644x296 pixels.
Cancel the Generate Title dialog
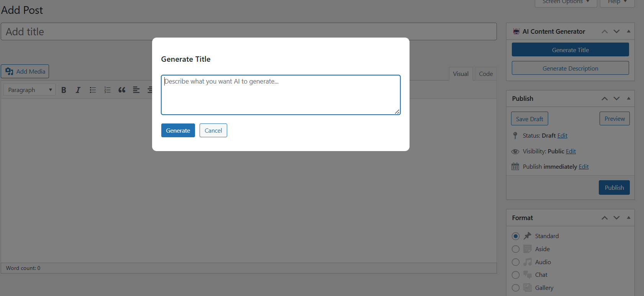point(213,131)
